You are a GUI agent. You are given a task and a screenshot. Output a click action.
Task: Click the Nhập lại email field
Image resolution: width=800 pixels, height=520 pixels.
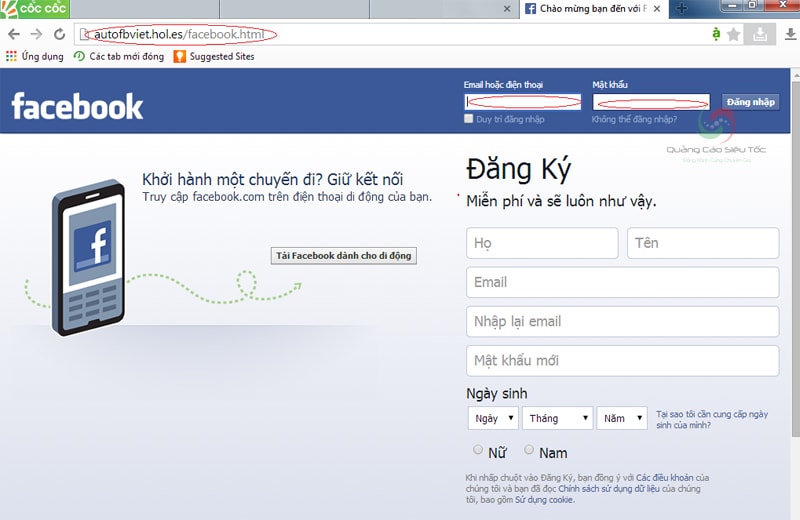tap(622, 321)
